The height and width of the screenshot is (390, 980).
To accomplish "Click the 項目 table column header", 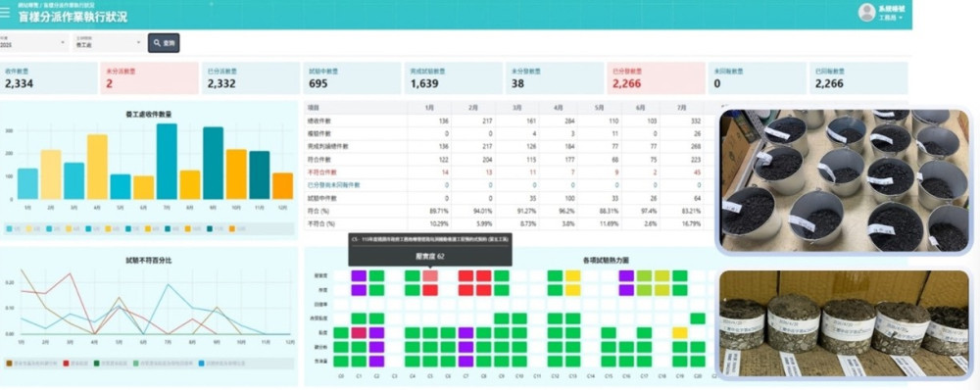I will coord(315,108).
